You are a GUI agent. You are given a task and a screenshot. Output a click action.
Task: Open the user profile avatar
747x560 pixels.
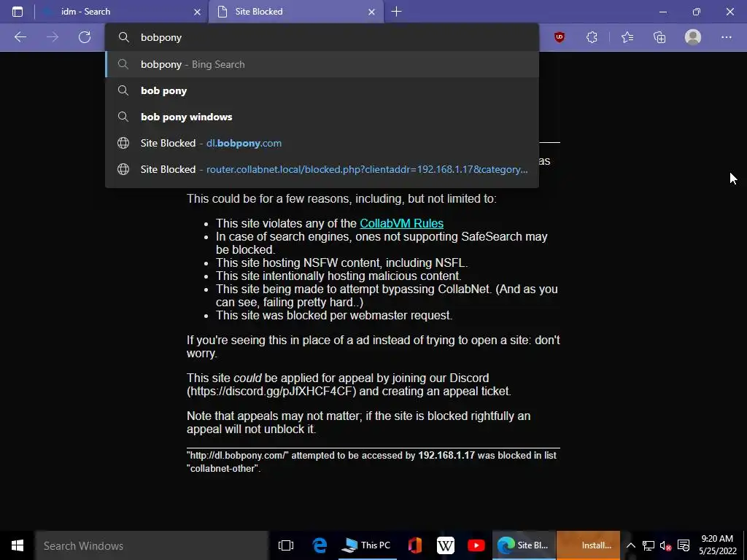point(693,37)
